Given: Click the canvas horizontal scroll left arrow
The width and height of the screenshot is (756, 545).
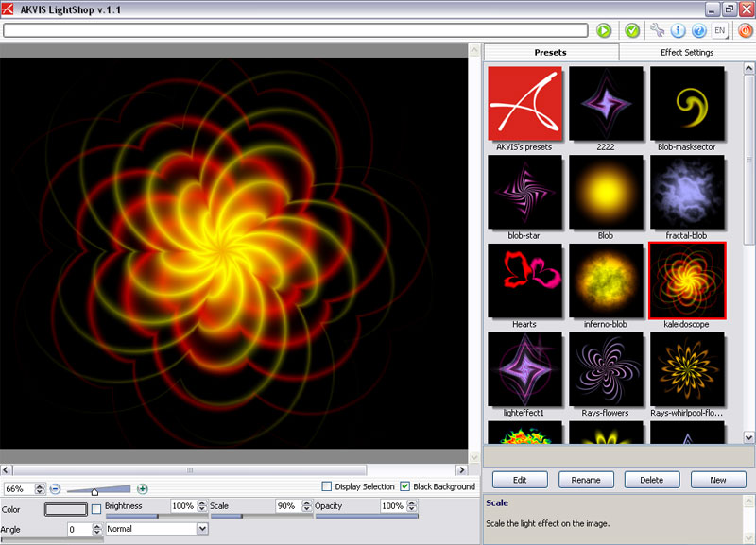Looking at the screenshot, I should point(6,469).
